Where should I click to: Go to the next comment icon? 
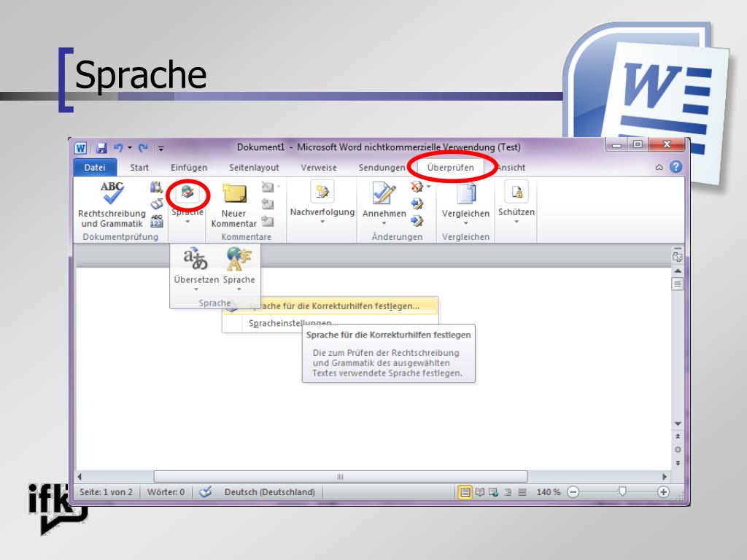[268, 221]
